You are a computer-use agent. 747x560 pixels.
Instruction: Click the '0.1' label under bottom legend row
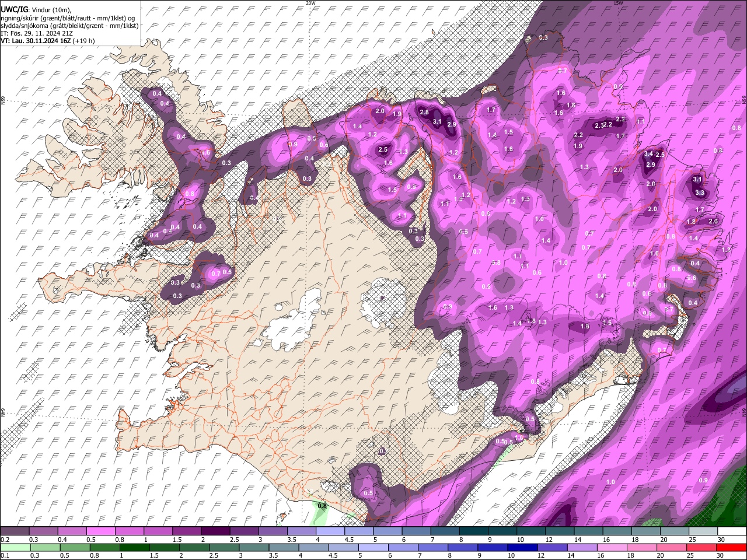(x=5, y=555)
